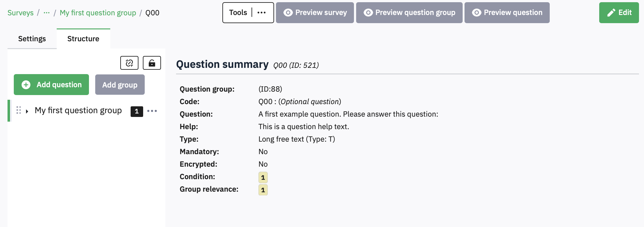Click the eye icon on Preview question
Screen dimensions: 644x227
pos(476,13)
